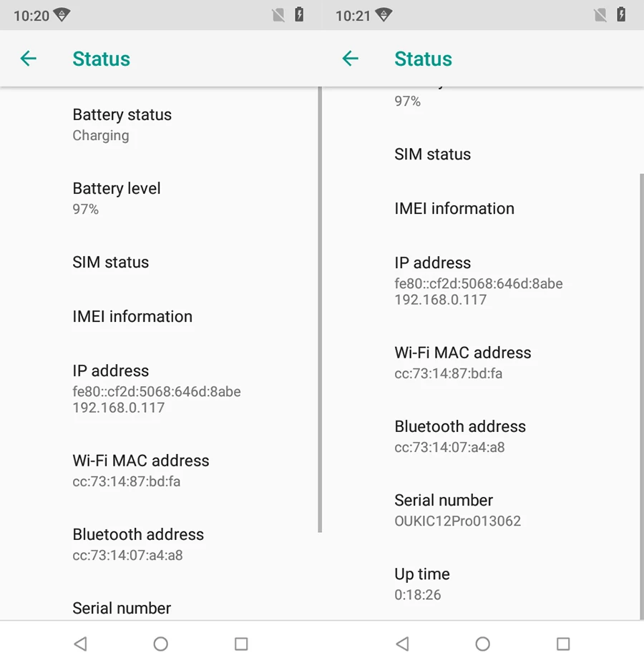Select the IP address label in the left screen
This screenshot has width=644, height=668.
coord(111,370)
